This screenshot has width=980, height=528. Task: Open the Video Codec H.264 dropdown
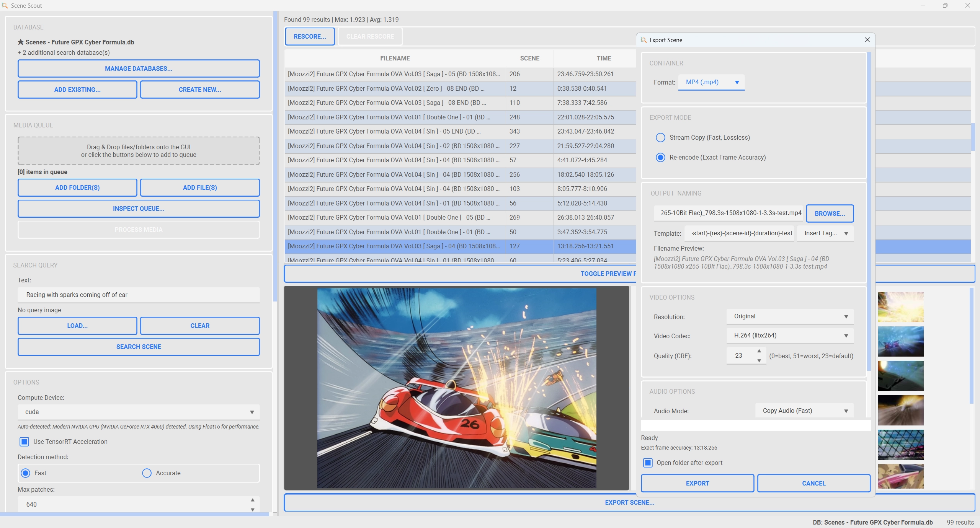(x=790, y=336)
